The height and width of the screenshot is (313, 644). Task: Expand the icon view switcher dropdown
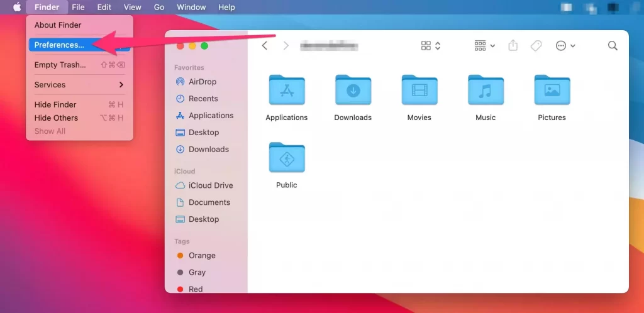coord(431,46)
